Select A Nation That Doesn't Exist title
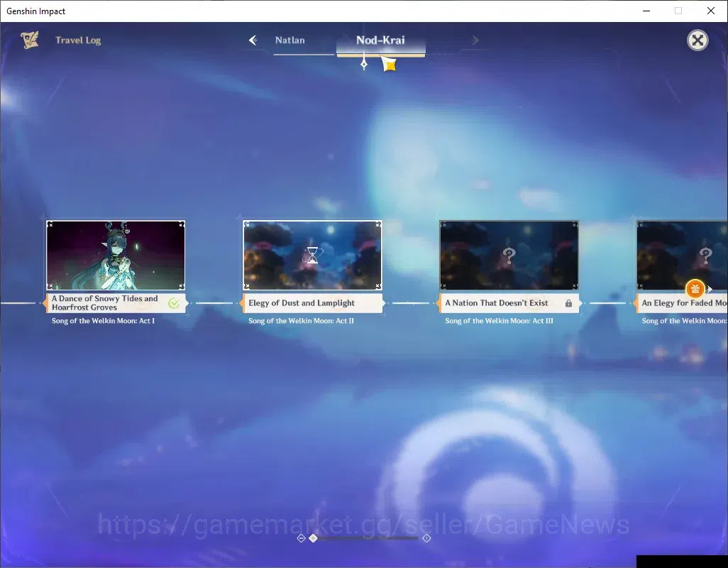Screen dimensions: 728x568 (496, 302)
